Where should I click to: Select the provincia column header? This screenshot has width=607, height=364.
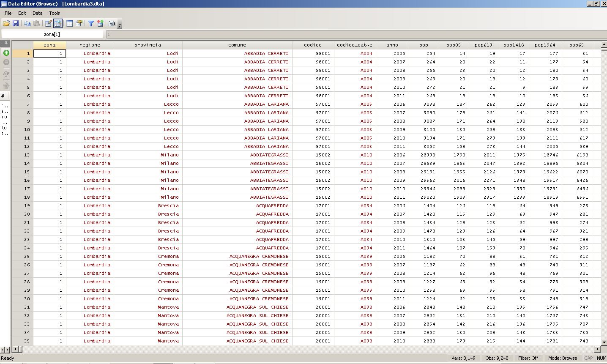click(148, 45)
